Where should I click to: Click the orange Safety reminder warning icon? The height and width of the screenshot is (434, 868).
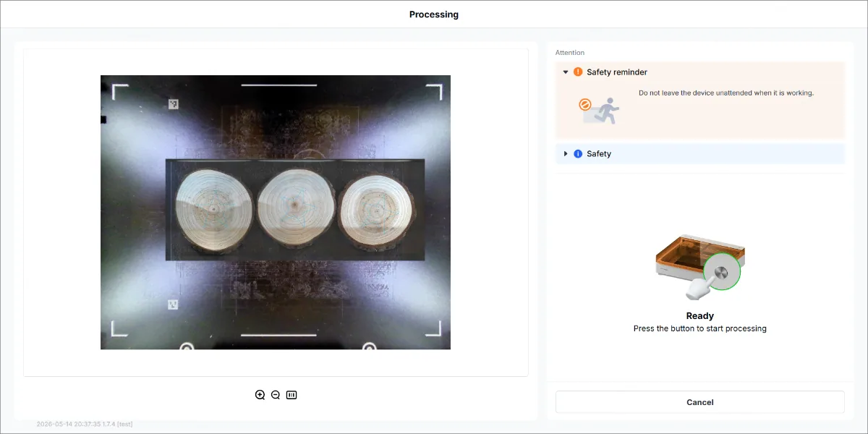pos(578,72)
